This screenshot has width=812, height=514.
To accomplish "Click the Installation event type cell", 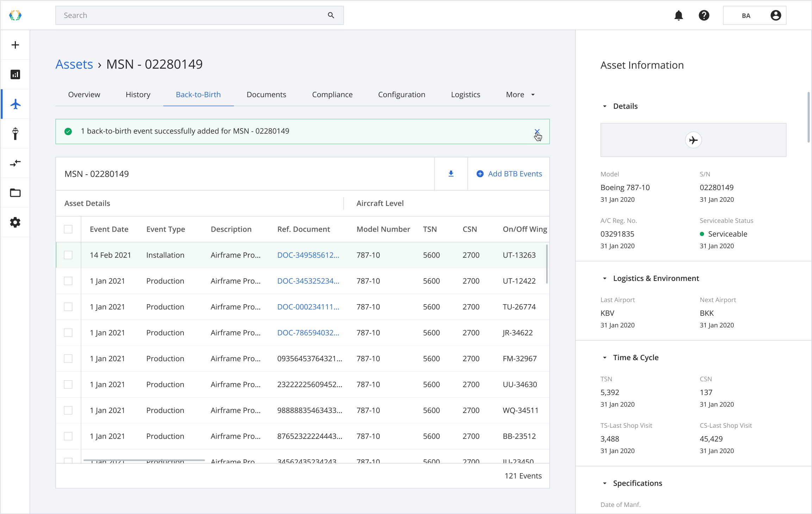I will click(165, 255).
